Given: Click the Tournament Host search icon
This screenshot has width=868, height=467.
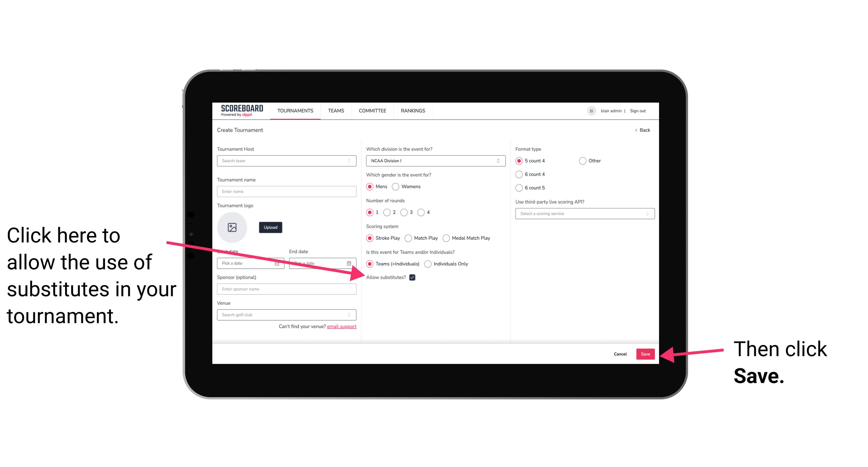Looking at the screenshot, I should click(x=351, y=161).
